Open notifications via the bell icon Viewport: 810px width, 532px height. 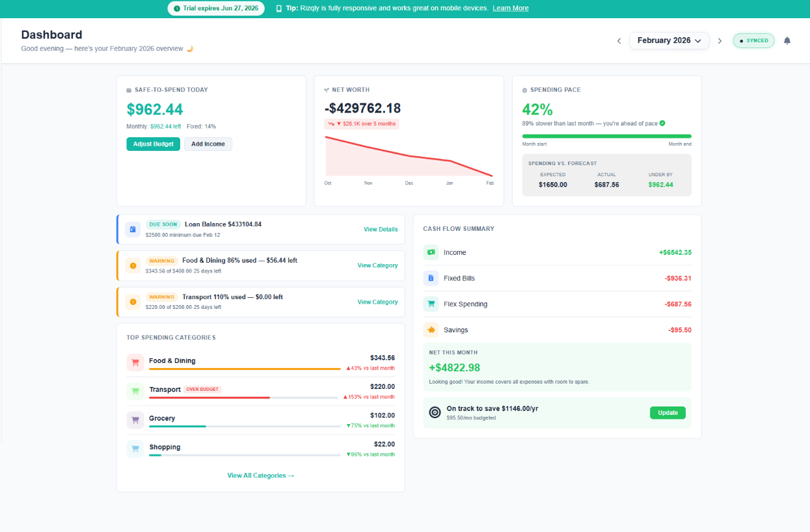click(787, 40)
